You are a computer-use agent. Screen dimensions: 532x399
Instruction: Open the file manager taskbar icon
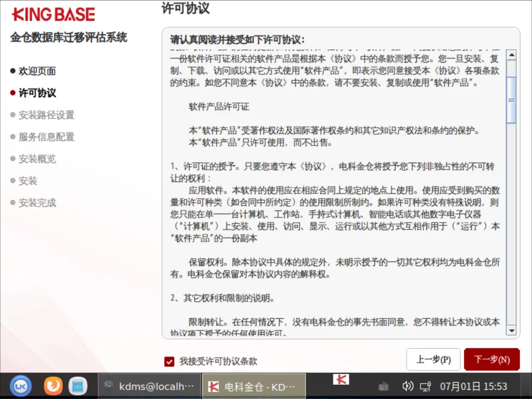pyautogui.click(x=78, y=386)
